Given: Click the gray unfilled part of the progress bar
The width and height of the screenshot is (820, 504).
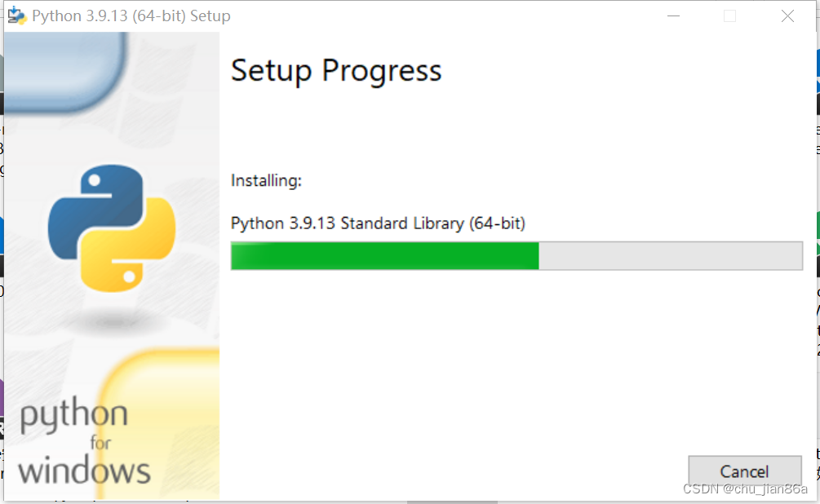Looking at the screenshot, I should [671, 255].
